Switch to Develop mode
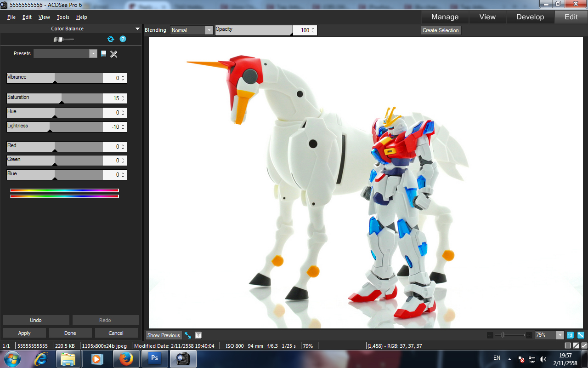The height and width of the screenshot is (368, 588). click(530, 17)
